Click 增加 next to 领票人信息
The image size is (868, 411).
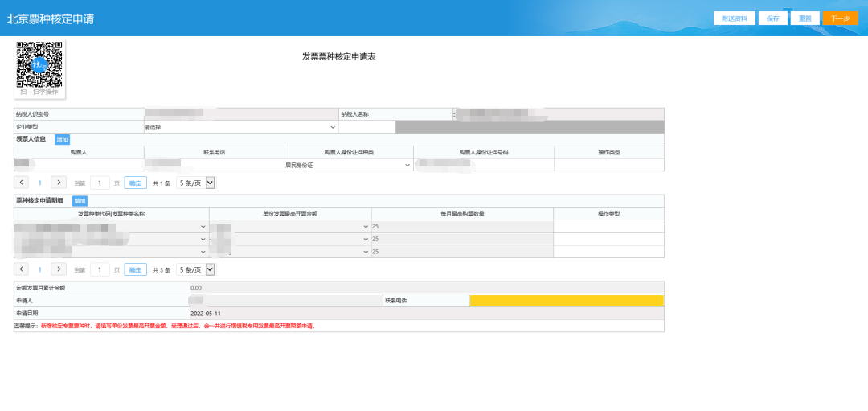[62, 140]
